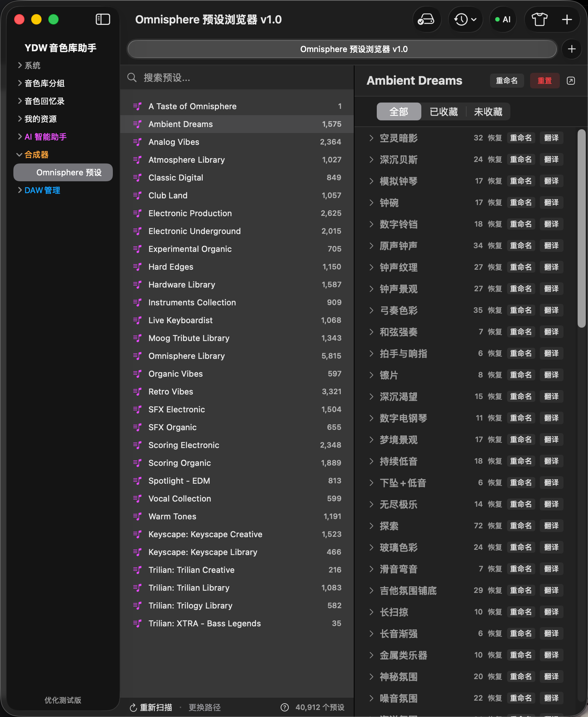Select the Electronic Production library
This screenshot has width=588, height=717.
click(x=237, y=213)
